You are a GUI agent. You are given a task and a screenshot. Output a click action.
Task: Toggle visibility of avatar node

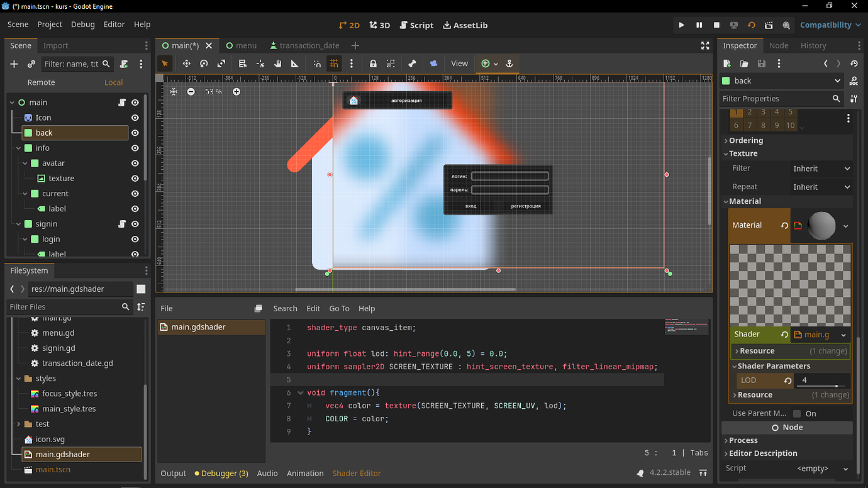[x=135, y=163]
